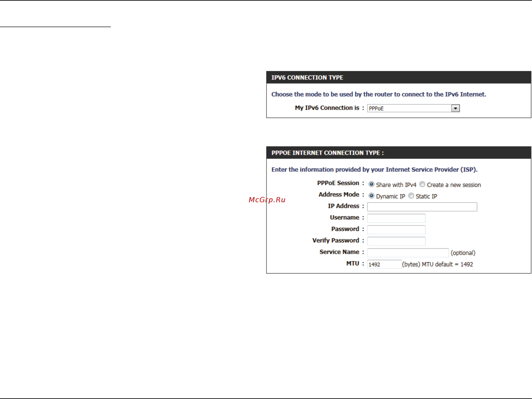This screenshot has height=399, width=532.
Task: Select Share with IPv4 radio button
Action: point(371,184)
